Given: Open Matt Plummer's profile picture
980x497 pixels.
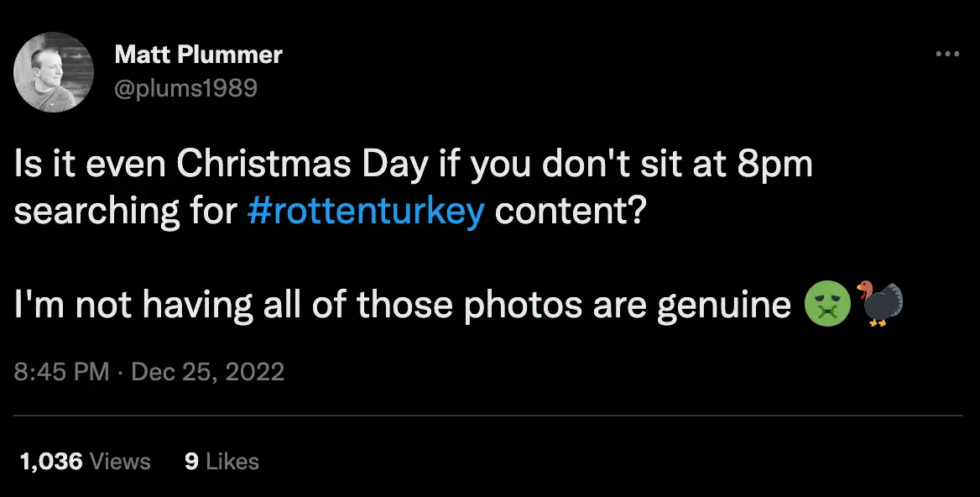Looking at the screenshot, I should click(x=53, y=72).
